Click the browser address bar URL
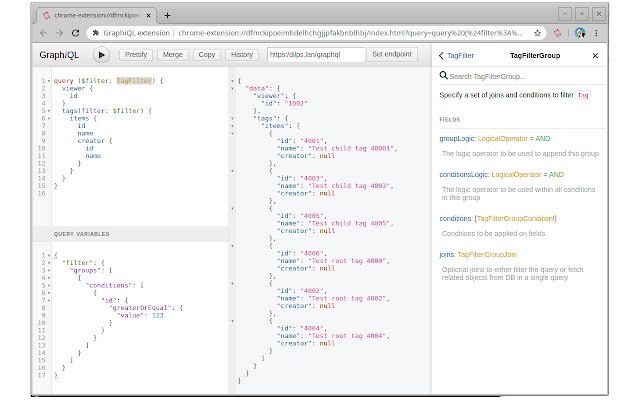 tap(351, 33)
